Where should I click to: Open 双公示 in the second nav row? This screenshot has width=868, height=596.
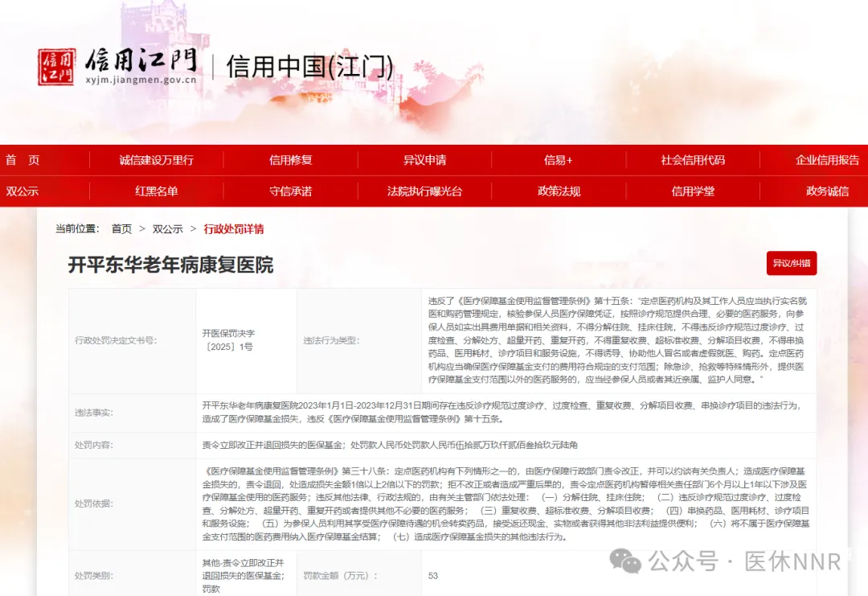pyautogui.click(x=23, y=191)
